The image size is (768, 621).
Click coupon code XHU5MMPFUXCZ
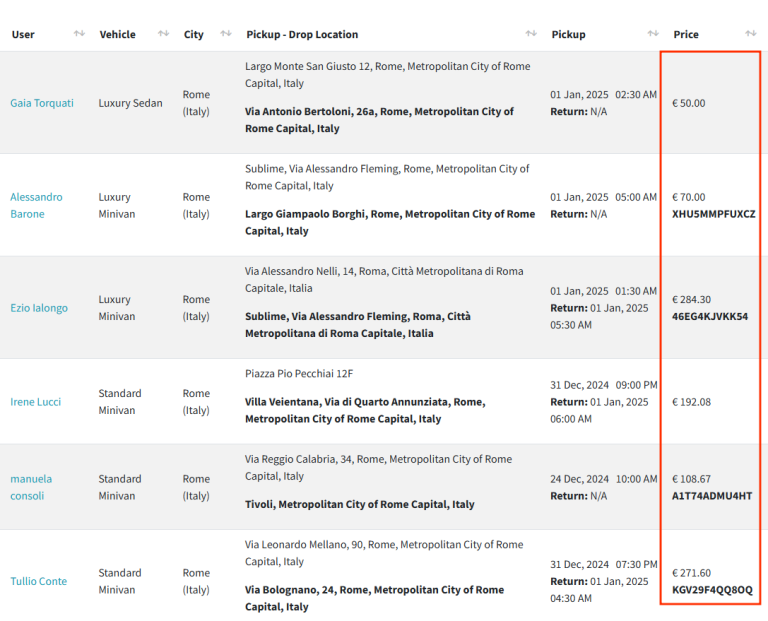[x=713, y=214]
